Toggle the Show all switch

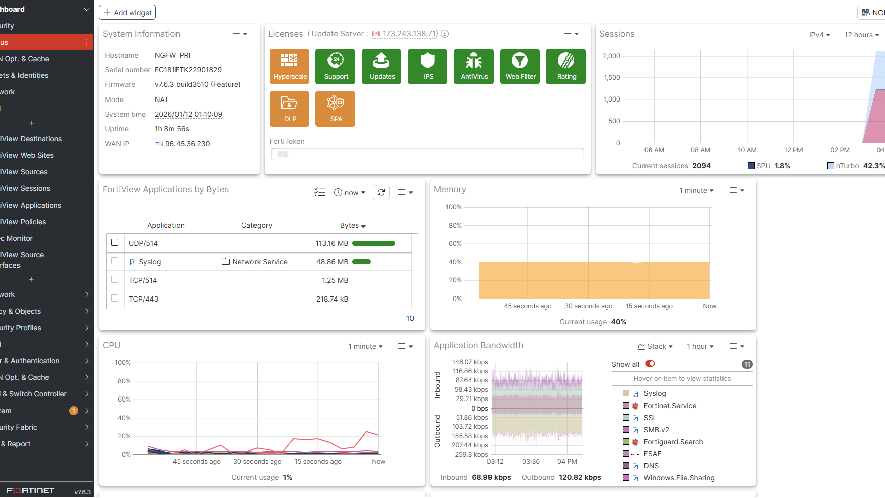pyautogui.click(x=650, y=365)
